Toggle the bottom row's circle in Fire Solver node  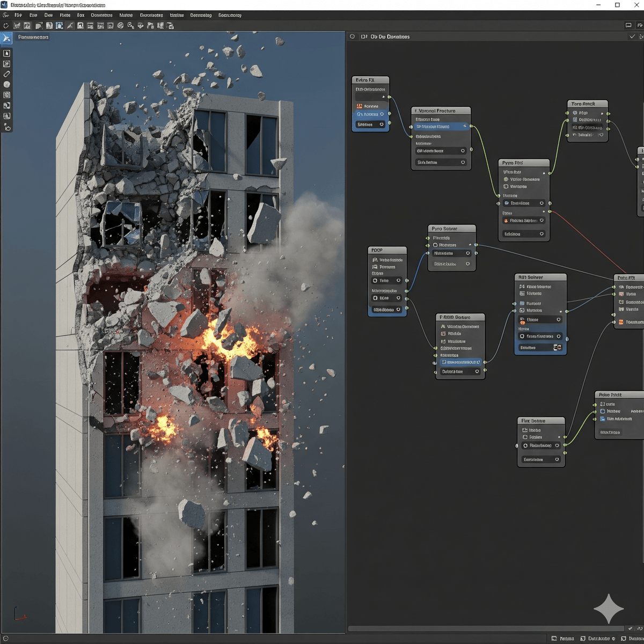pos(557,459)
